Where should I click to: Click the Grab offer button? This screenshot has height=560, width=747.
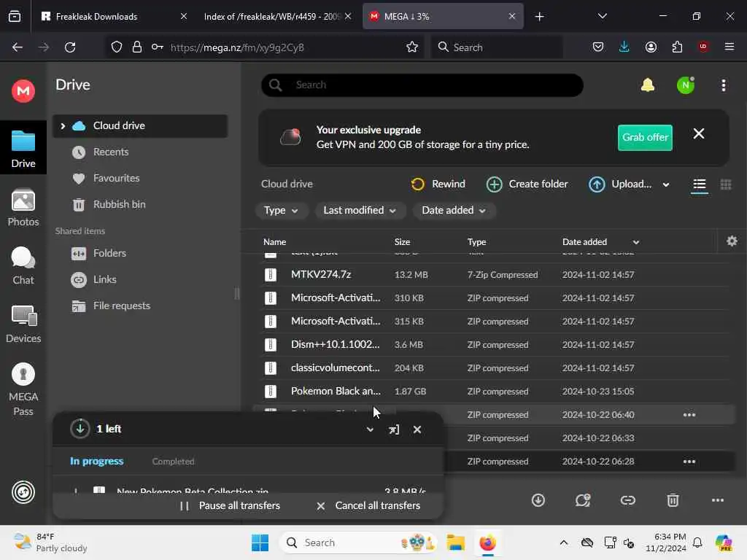[x=645, y=137]
